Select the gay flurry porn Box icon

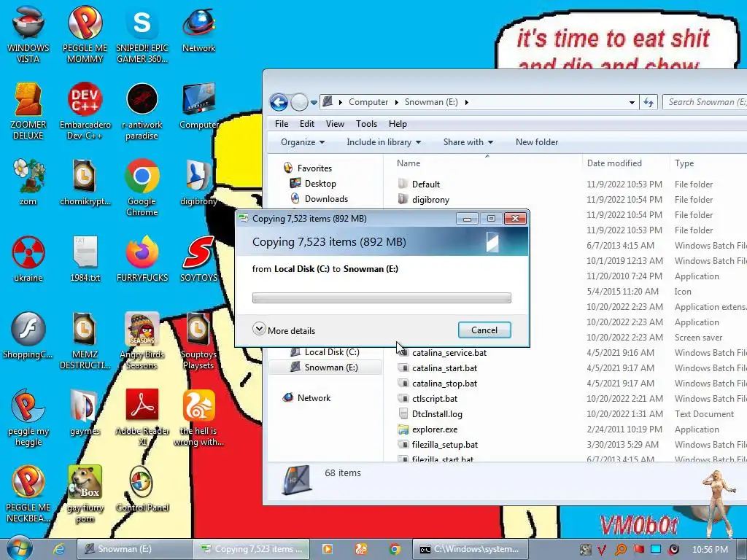point(85,494)
